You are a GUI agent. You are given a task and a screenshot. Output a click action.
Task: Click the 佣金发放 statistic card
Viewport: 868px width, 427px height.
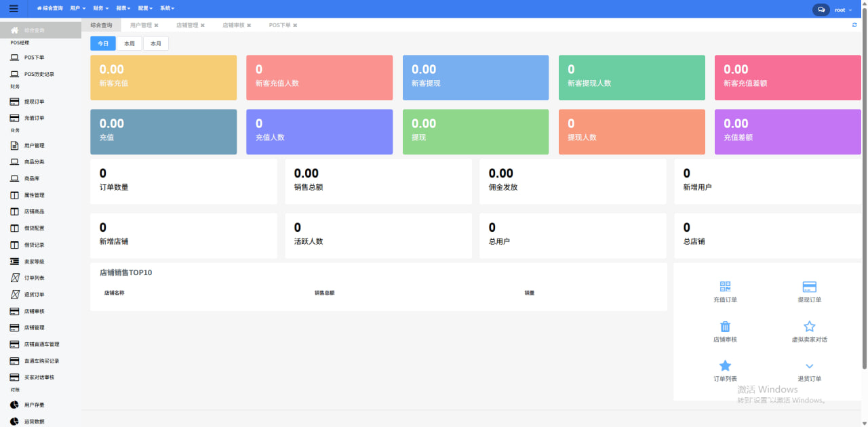[573, 182]
